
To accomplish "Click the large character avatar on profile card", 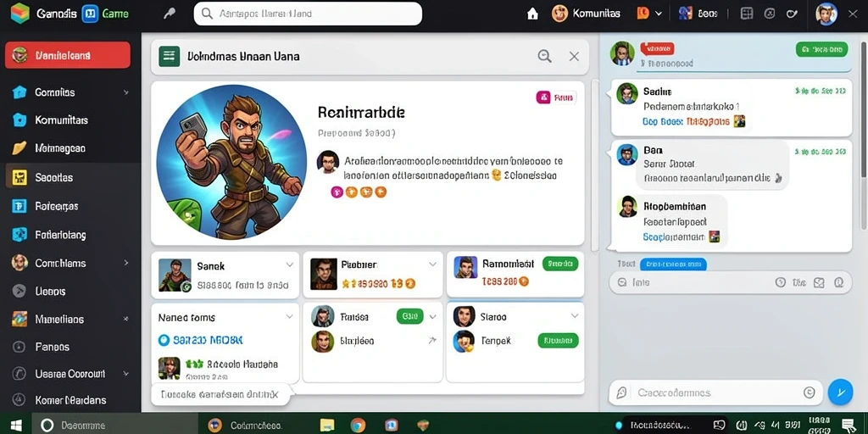I will (x=231, y=162).
